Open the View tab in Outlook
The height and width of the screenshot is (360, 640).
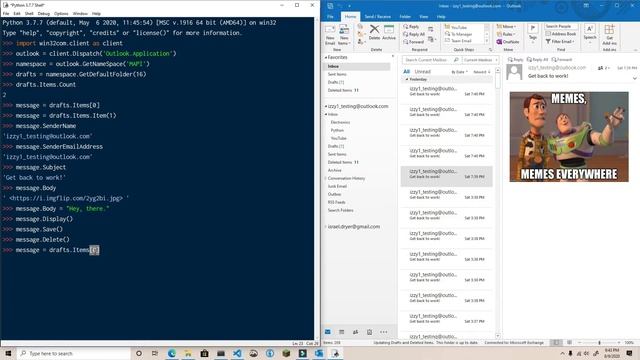(x=424, y=17)
